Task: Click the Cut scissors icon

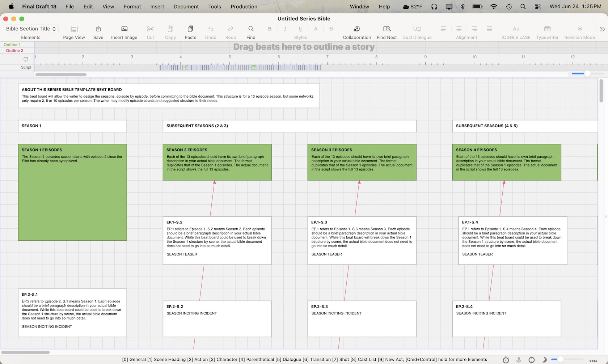Action: [x=150, y=29]
